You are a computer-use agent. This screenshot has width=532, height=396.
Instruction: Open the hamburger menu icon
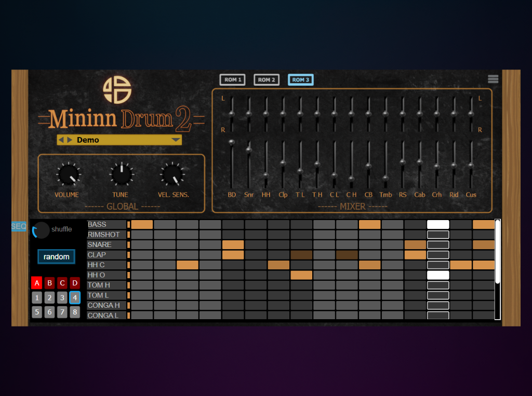[x=493, y=79]
